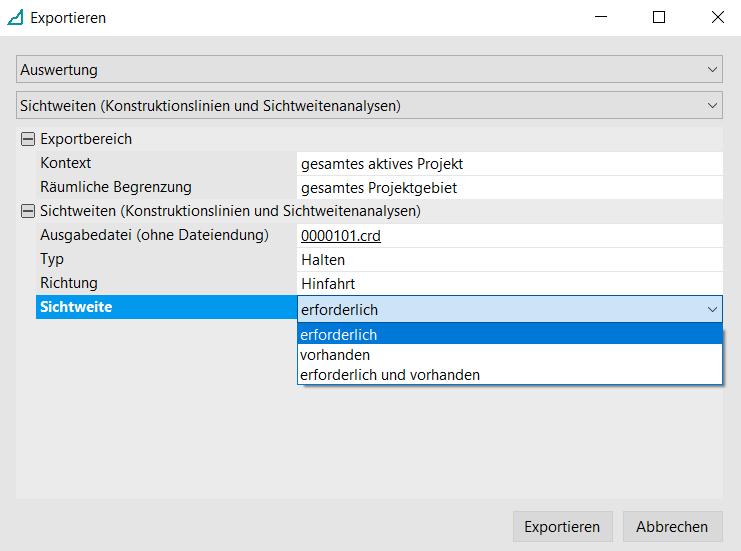Close the Sichtweite dropdown via its arrow

pyautogui.click(x=712, y=310)
